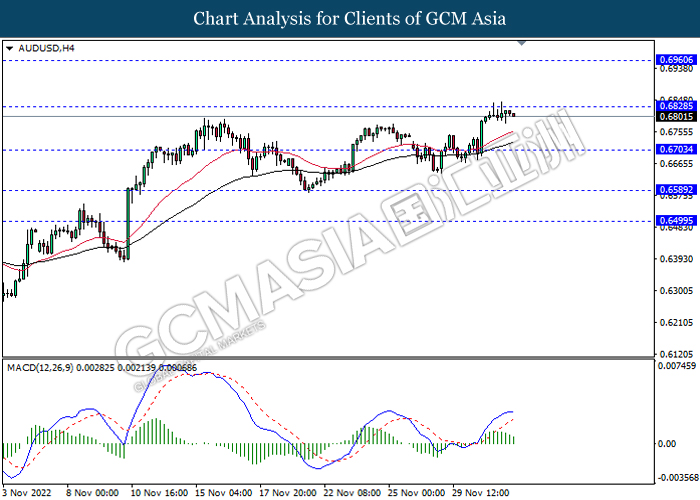Click the current price label 0.68015
This screenshot has width=700, height=500.
677,117
